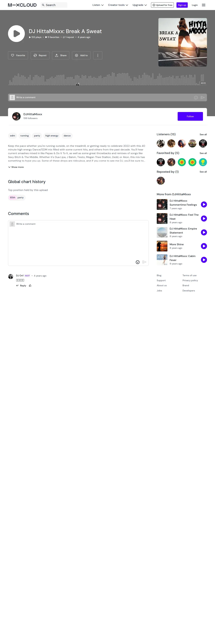Select the high energy tag

tap(52, 136)
